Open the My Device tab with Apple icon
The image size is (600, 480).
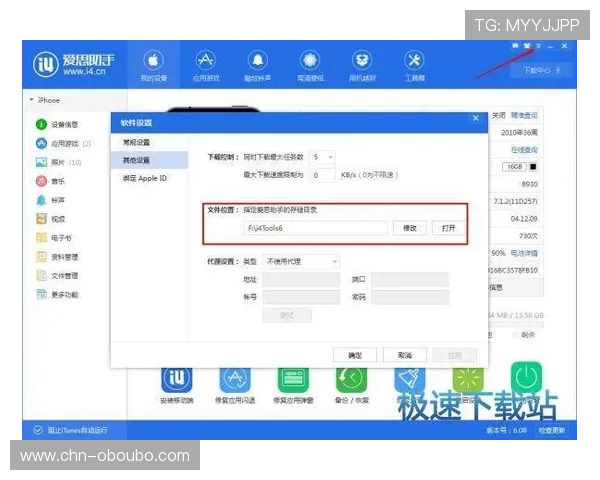click(x=153, y=65)
